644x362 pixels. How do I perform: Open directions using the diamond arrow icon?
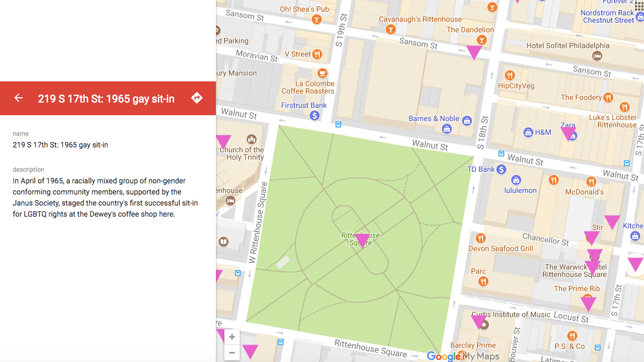click(x=197, y=98)
